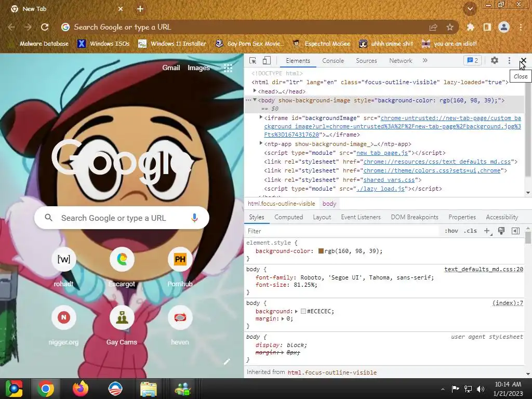
Task: Click the browser forward arrow
Action: click(x=28, y=27)
